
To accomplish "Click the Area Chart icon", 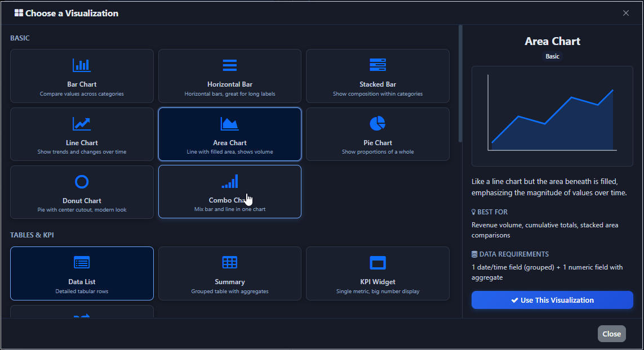I will pyautogui.click(x=229, y=123).
